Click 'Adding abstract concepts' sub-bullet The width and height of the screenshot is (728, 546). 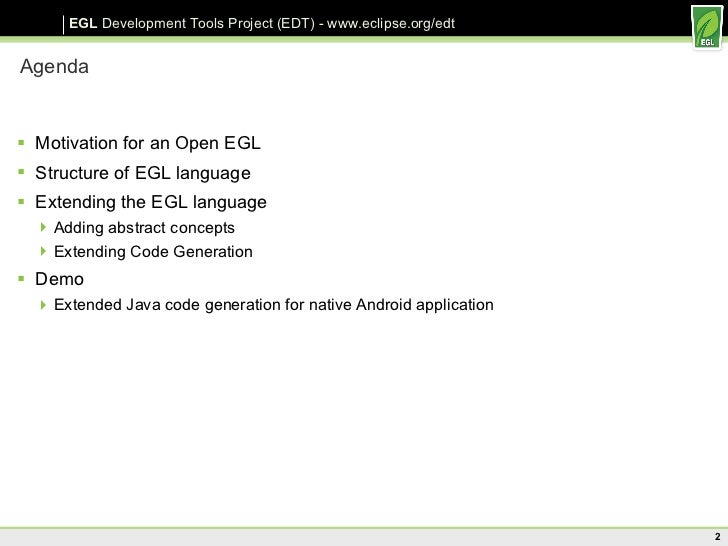pos(144,228)
